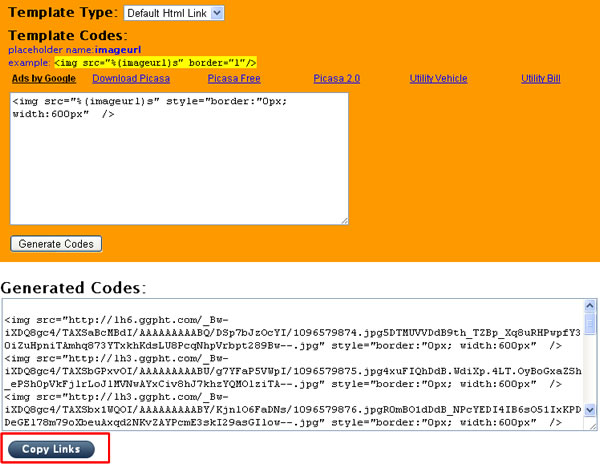Click the yellow example img code text
This screenshot has width=600, height=464.
point(155,62)
